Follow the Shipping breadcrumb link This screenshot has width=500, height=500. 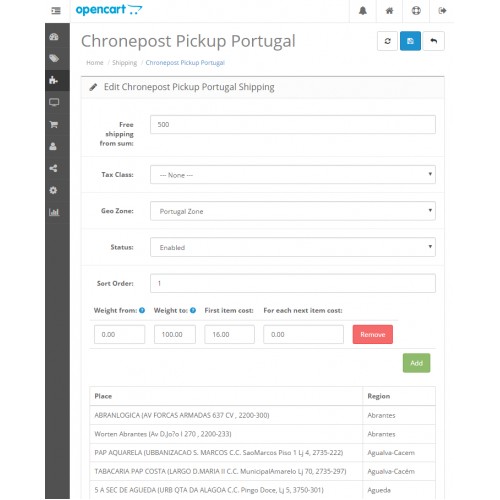125,63
